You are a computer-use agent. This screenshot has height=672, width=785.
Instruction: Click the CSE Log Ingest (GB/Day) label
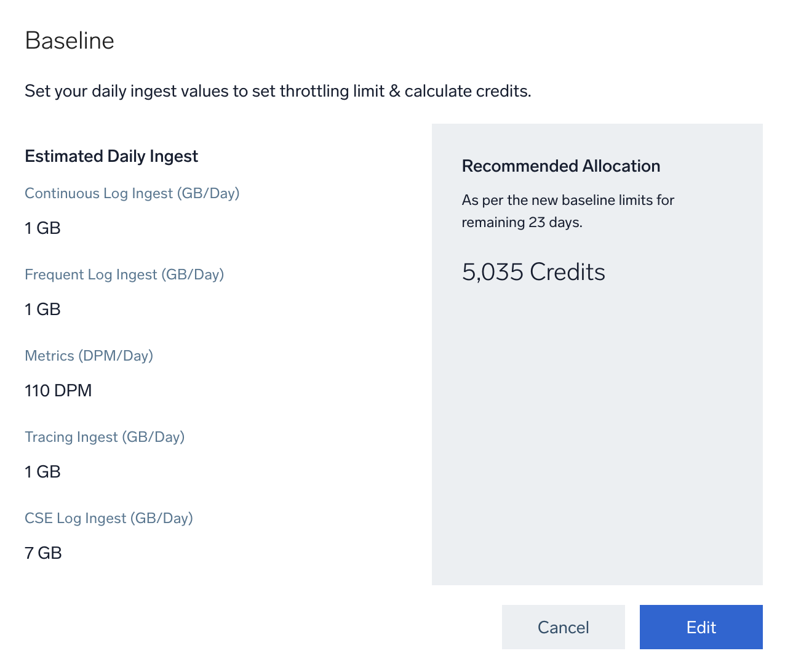(109, 518)
